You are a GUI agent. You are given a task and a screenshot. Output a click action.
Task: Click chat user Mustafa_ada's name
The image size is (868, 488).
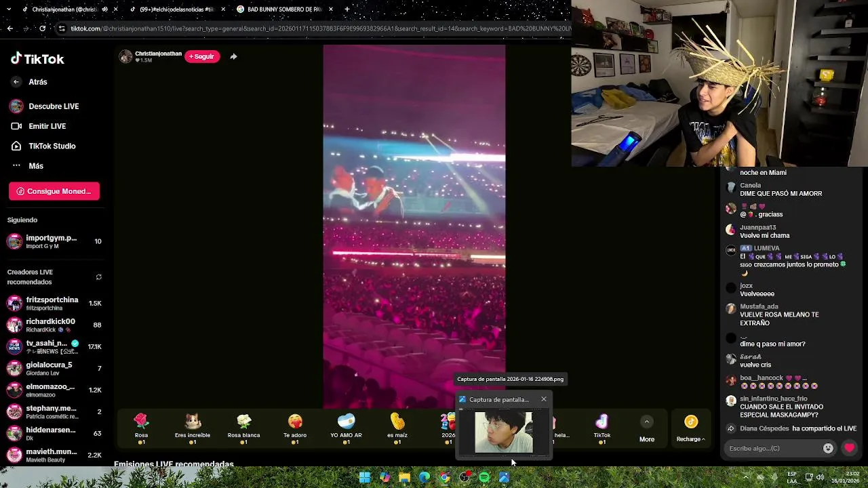(x=759, y=306)
